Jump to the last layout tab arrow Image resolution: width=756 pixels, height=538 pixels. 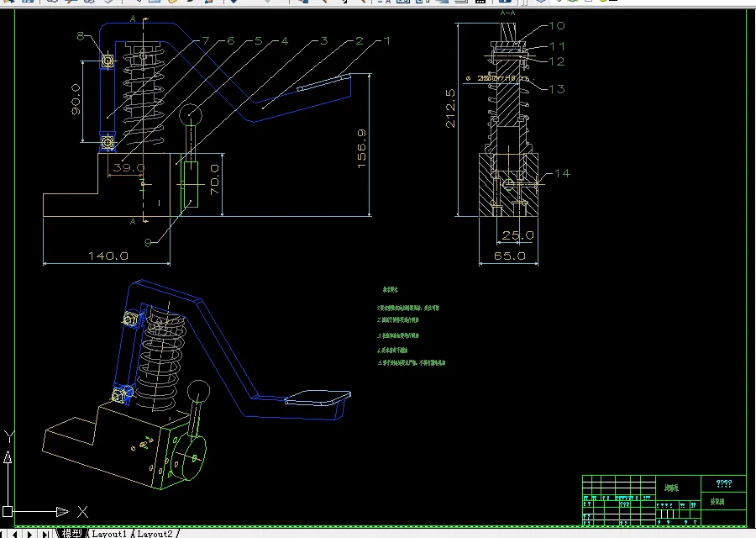click(45, 534)
